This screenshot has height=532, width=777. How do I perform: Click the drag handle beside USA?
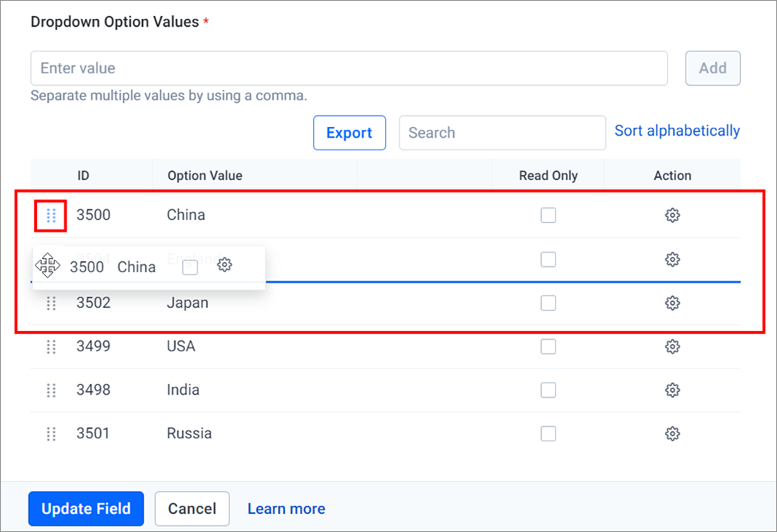click(51, 347)
